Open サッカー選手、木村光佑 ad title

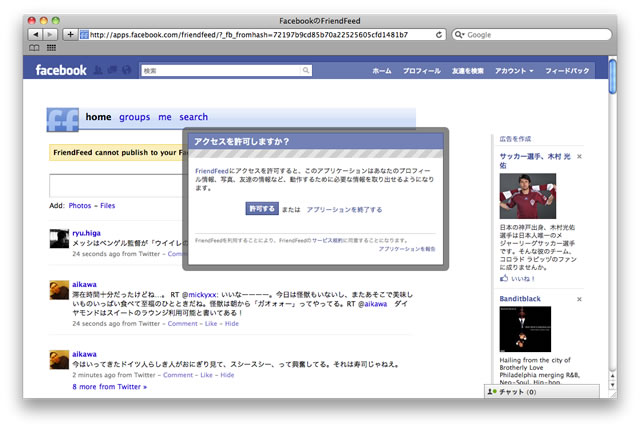[x=535, y=161]
